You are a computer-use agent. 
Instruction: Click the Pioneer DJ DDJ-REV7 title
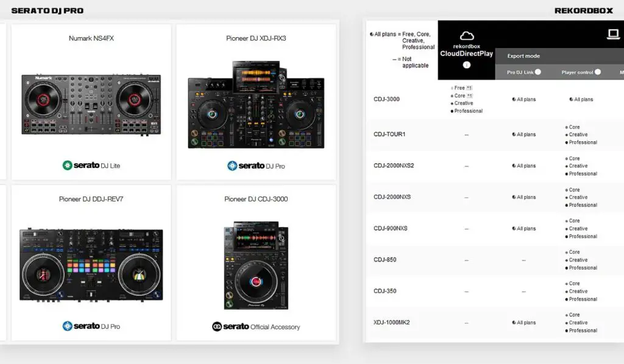coord(91,199)
